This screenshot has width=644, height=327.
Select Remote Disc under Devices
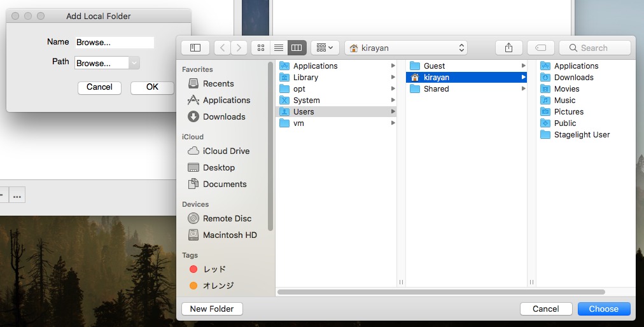(225, 218)
